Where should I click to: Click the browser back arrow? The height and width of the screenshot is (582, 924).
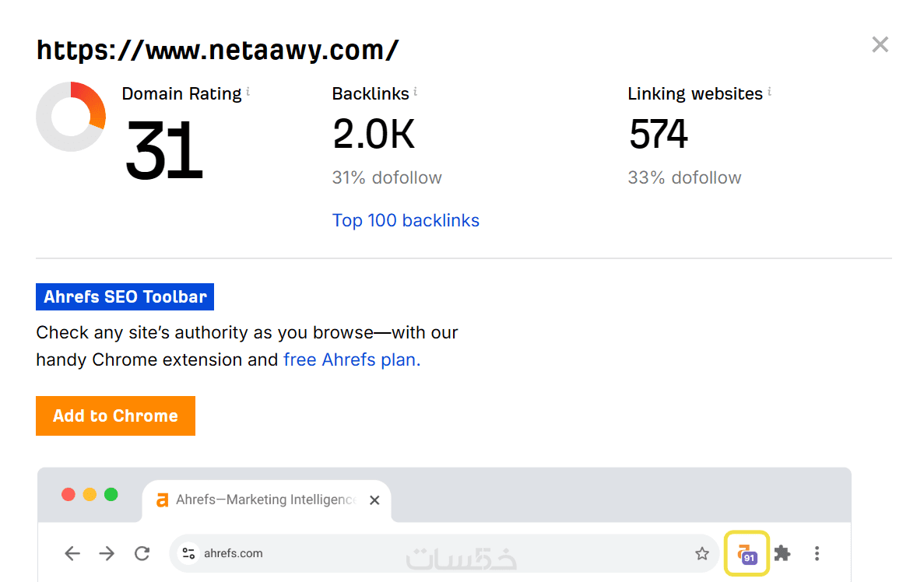tap(72, 554)
